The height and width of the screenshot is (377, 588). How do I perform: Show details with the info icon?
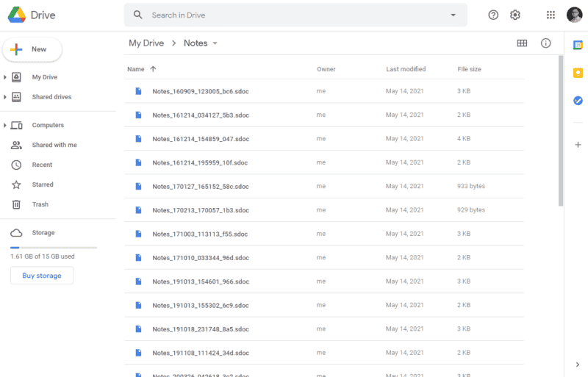545,43
